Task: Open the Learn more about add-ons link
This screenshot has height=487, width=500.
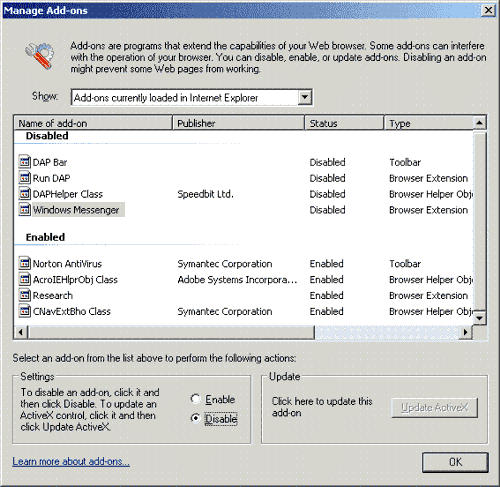Action: coord(71,461)
